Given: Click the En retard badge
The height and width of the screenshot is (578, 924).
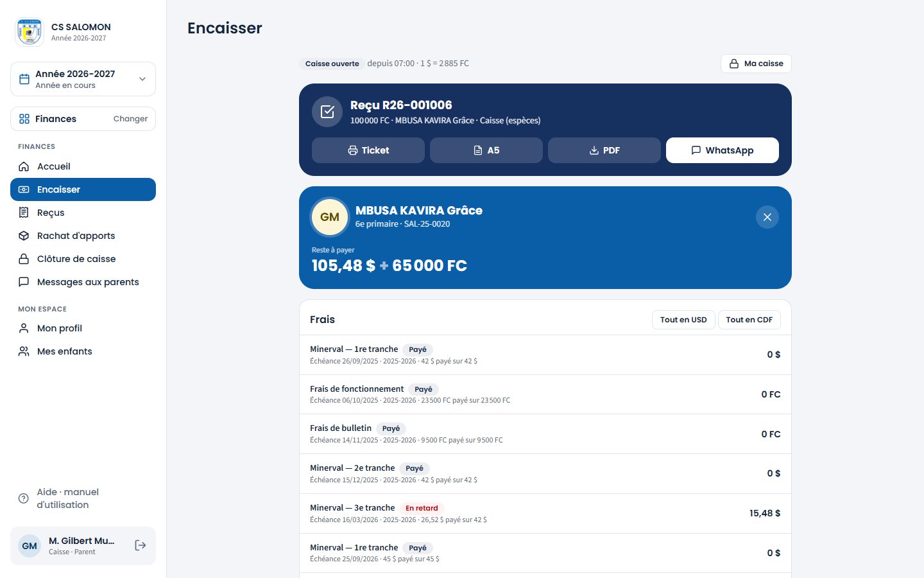Looking at the screenshot, I should pyautogui.click(x=422, y=508).
